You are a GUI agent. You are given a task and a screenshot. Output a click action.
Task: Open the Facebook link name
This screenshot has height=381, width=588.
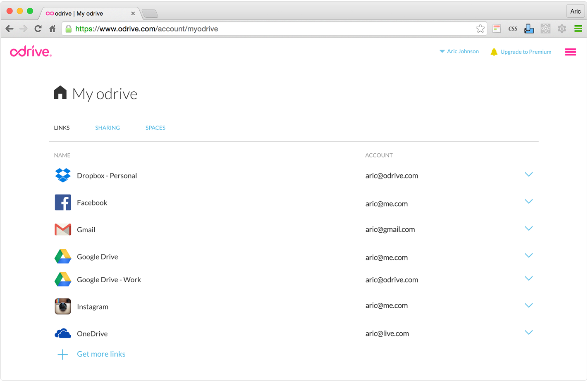coord(92,202)
